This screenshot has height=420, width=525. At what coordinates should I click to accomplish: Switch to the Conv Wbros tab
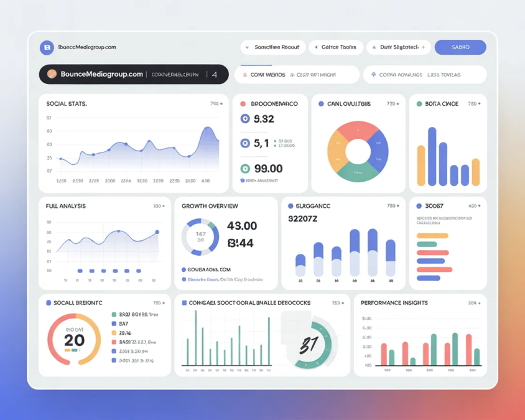(267, 75)
